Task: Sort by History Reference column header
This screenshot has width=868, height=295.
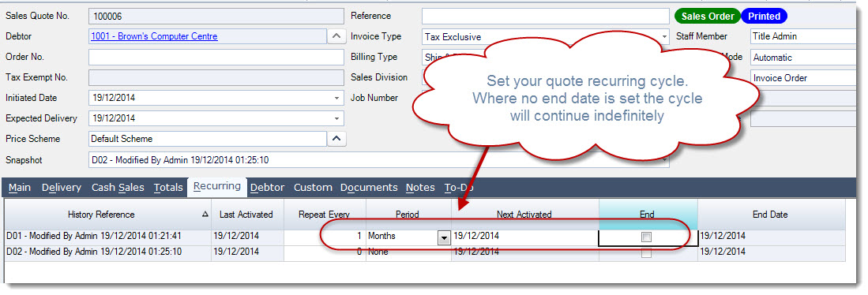Action: [107, 215]
